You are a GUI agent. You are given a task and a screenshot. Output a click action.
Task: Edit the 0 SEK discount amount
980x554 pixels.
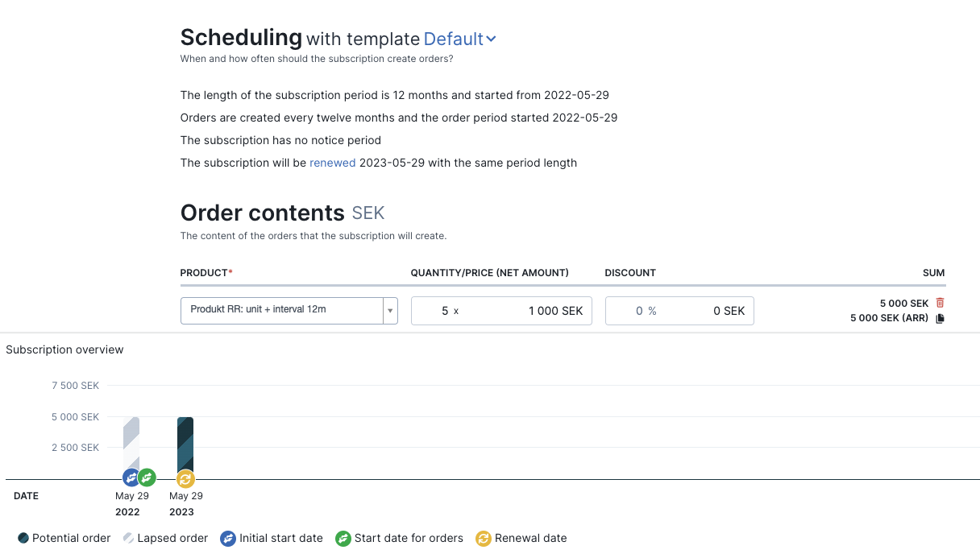pos(709,311)
